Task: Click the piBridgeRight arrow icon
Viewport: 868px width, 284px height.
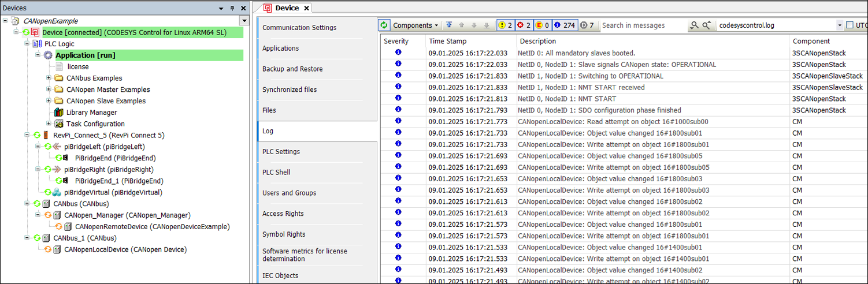Action: [57, 170]
